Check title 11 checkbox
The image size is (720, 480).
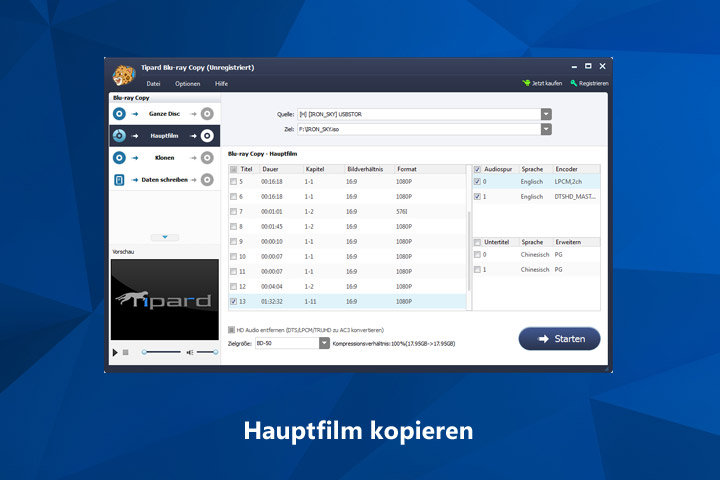(234, 271)
